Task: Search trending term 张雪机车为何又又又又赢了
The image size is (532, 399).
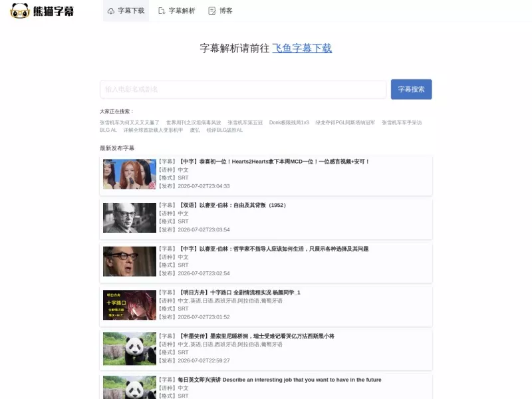Action: pos(129,122)
